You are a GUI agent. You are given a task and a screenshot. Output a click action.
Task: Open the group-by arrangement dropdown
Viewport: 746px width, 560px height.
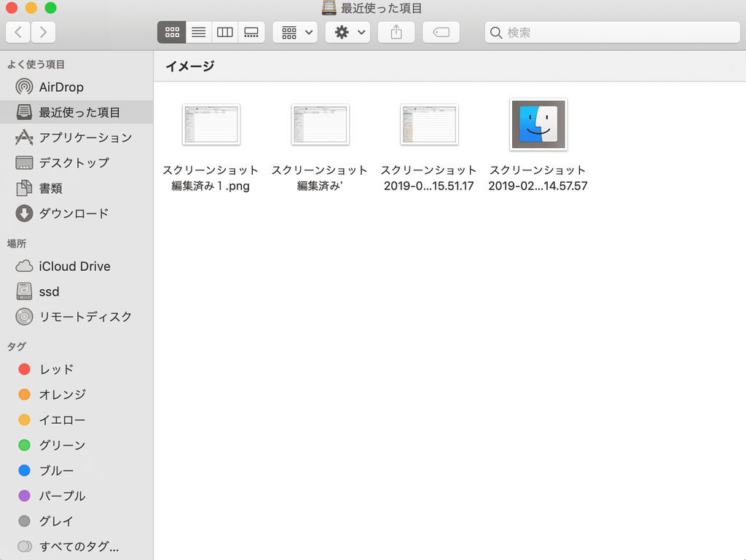tap(295, 32)
